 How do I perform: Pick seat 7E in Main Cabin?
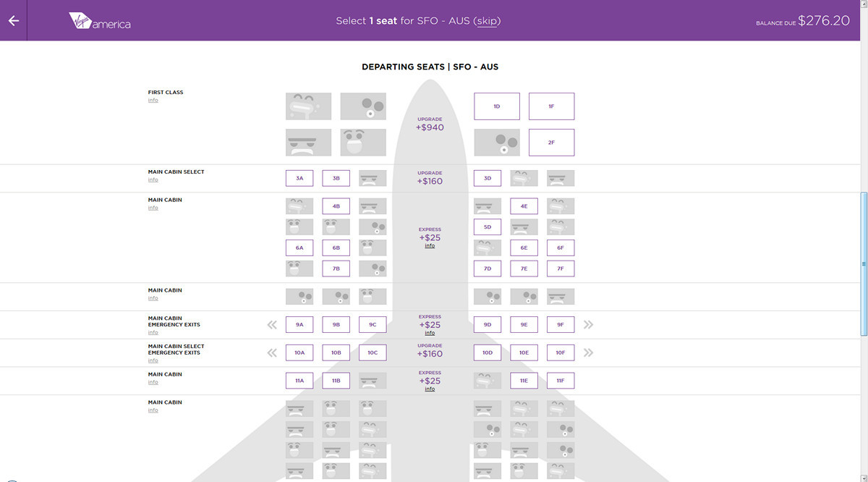tap(524, 269)
